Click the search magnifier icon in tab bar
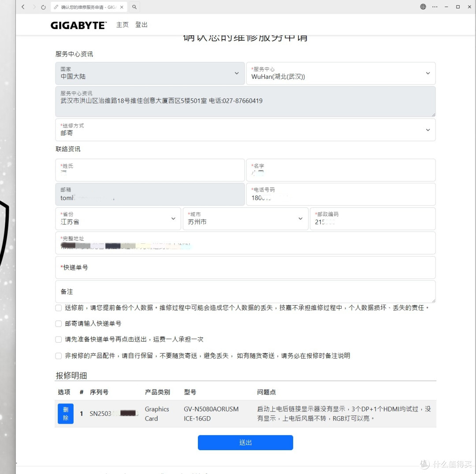 coord(134,7)
